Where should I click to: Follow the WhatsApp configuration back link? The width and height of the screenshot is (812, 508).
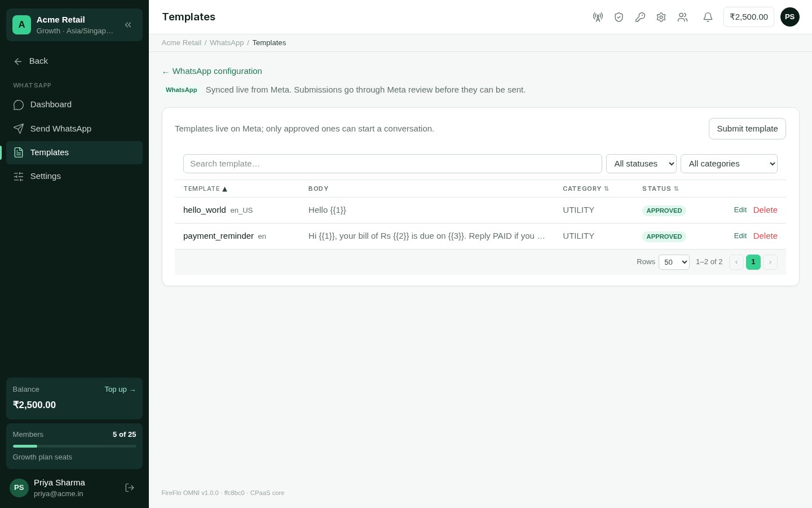[212, 71]
